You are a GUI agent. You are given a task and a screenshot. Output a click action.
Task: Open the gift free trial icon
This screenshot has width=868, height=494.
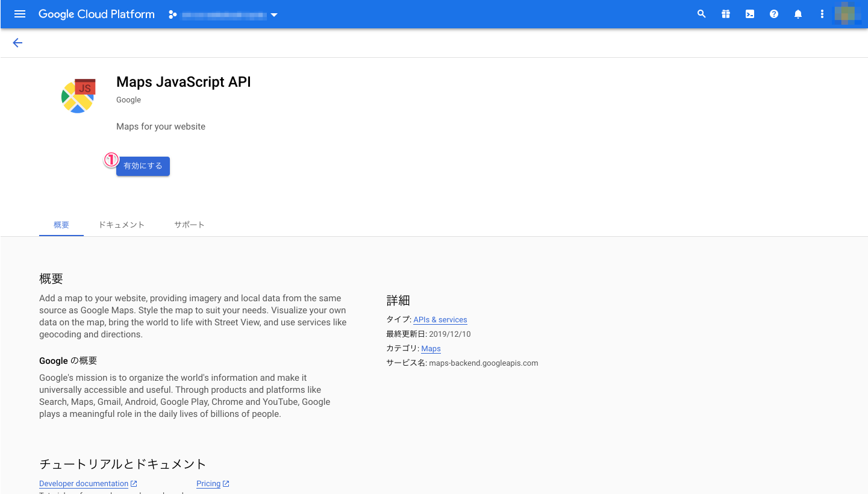coord(726,14)
